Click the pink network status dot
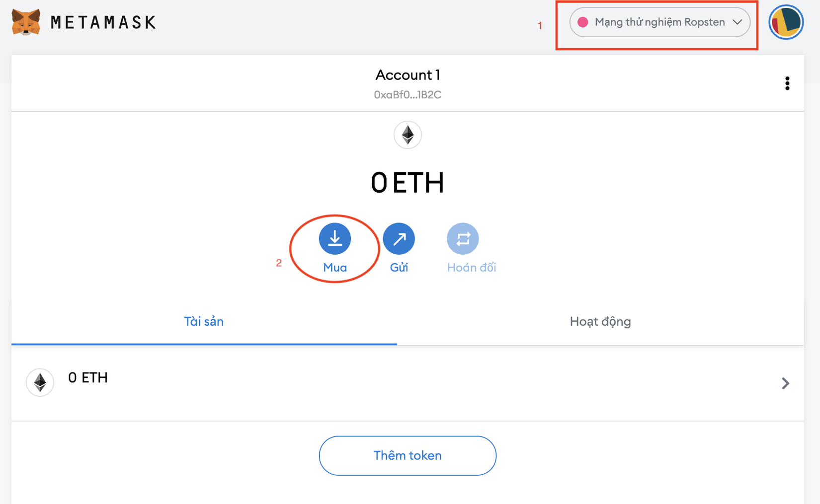This screenshot has width=820, height=504. [583, 22]
